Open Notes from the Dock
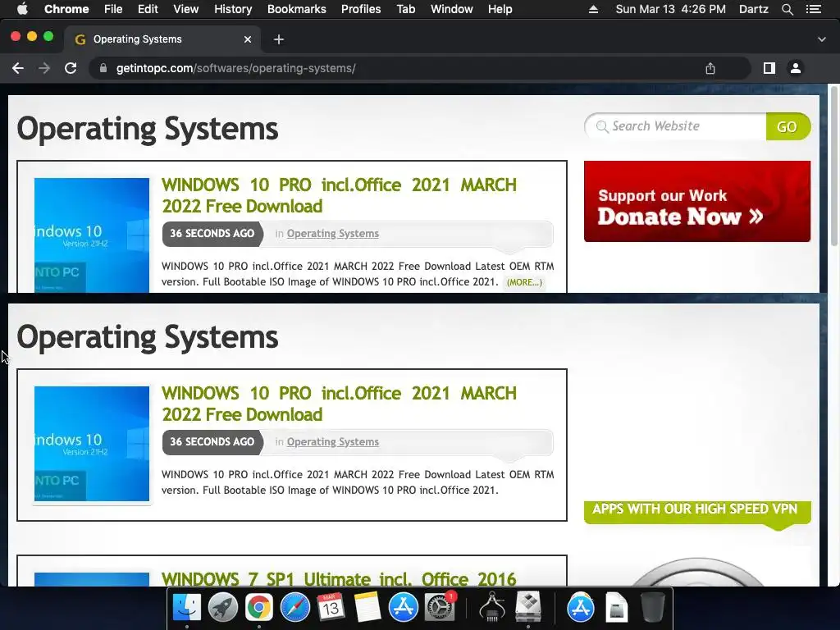840x630 pixels. point(367,608)
